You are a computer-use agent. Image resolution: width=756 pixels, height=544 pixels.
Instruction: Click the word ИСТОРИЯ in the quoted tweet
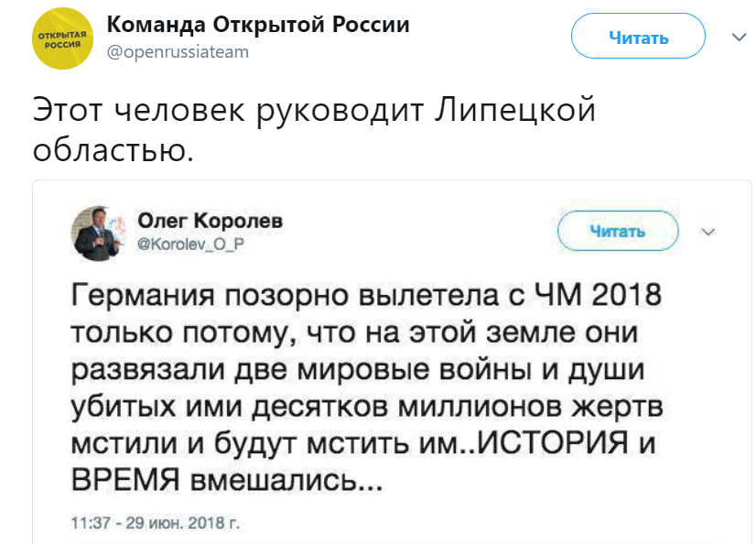coord(553,442)
